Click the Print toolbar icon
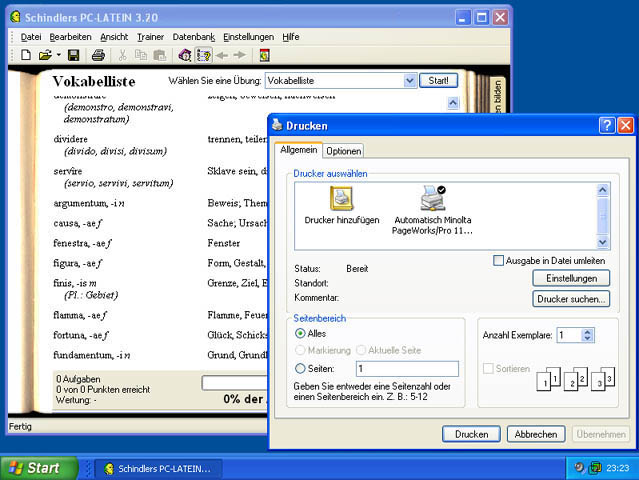This screenshot has height=480, width=639. pyautogui.click(x=98, y=55)
